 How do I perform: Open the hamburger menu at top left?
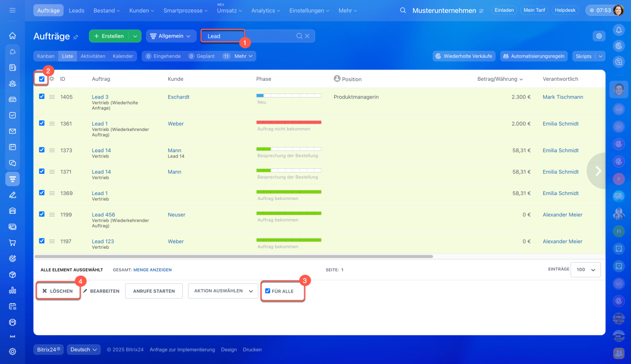point(12,10)
